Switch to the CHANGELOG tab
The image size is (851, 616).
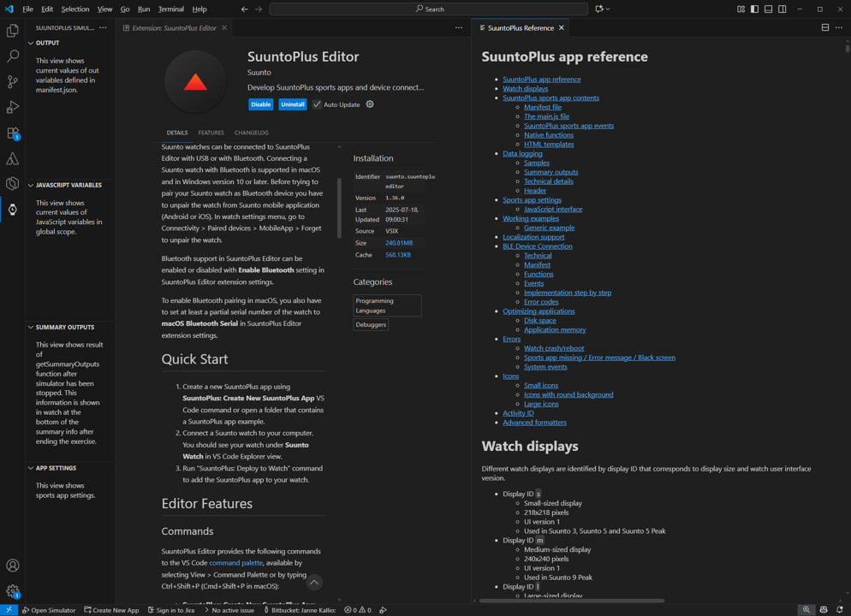(251, 133)
